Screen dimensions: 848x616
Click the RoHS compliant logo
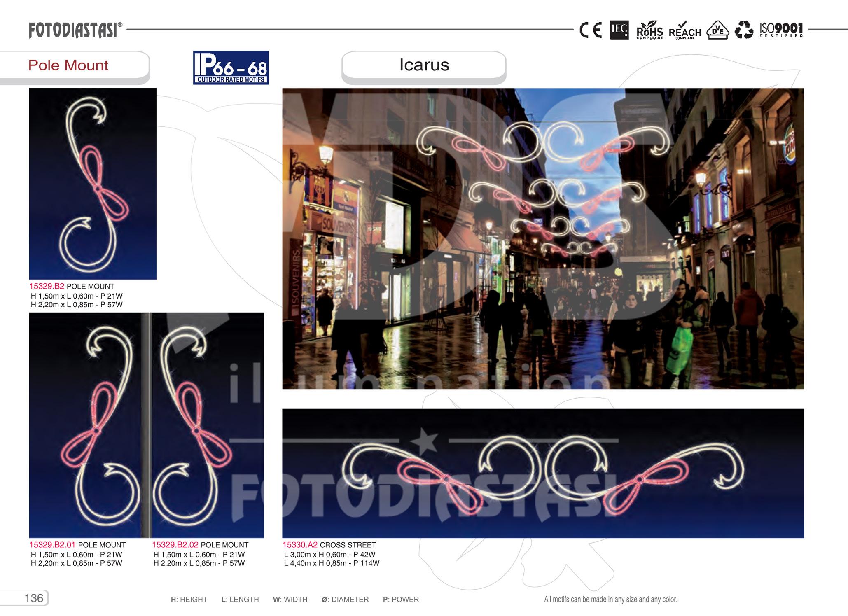[x=649, y=31]
